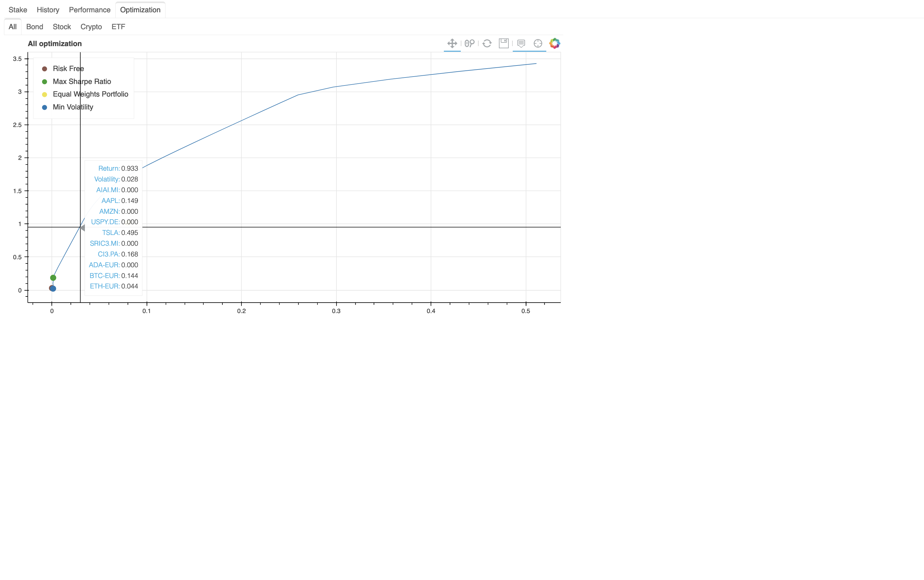Toggle the Hover tooltip tool
This screenshot has height=580, width=924.
521,43
